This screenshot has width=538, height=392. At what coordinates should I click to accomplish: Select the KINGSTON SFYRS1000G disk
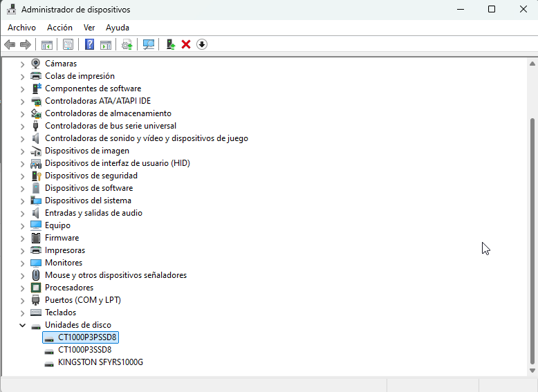coord(100,362)
